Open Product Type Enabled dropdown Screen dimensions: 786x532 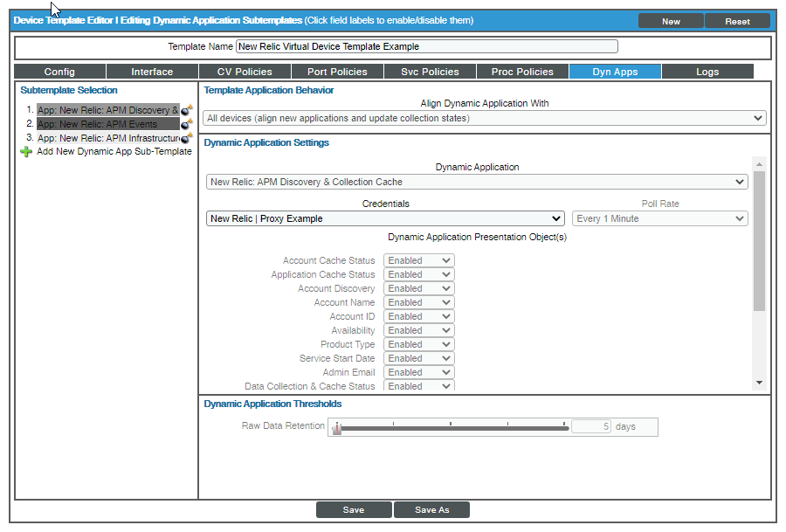(x=418, y=344)
